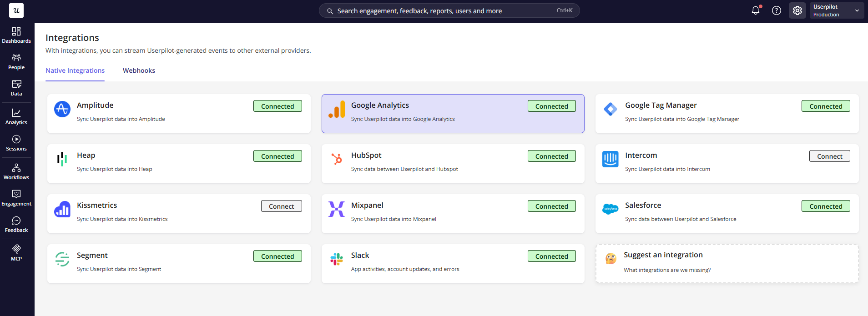Click the Segment integration title
The height and width of the screenshot is (316, 868).
[x=92, y=255]
